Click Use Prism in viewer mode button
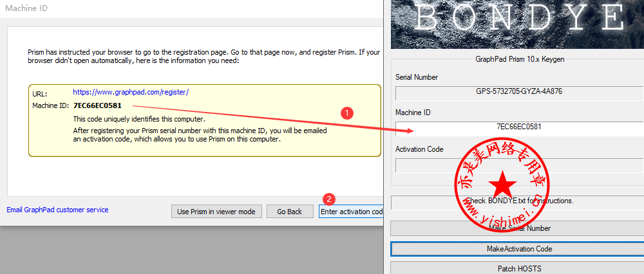This screenshot has width=644, height=274. [216, 212]
